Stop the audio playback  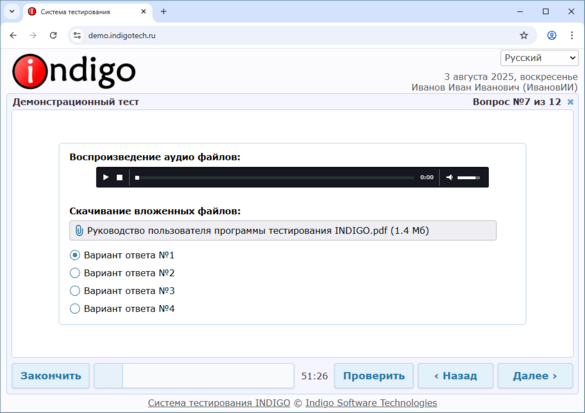(119, 177)
